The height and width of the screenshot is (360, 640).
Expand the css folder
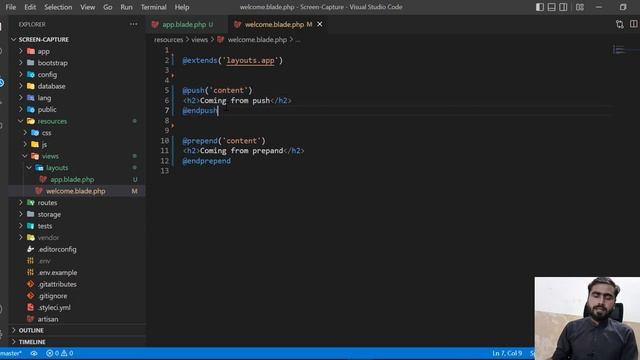[x=25, y=133]
